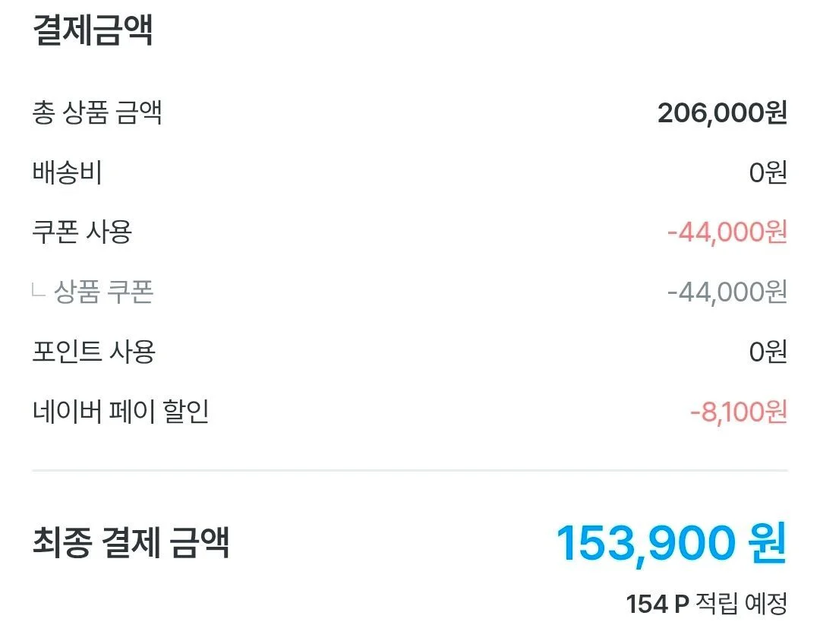
Task: Click the 원 unit after 153,900
Action: 768,542
